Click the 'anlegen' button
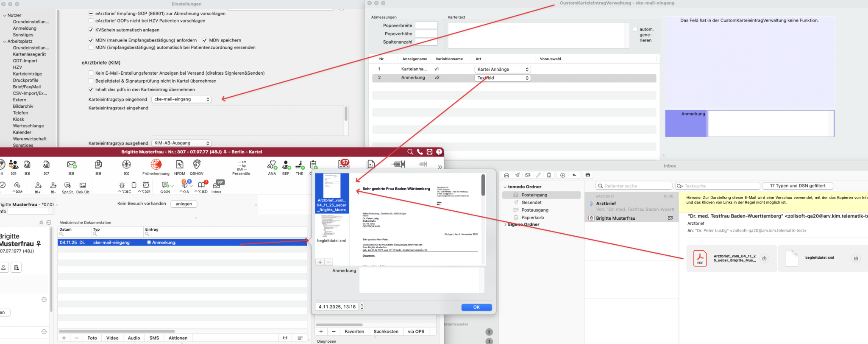This screenshot has height=344, width=868. (184, 204)
